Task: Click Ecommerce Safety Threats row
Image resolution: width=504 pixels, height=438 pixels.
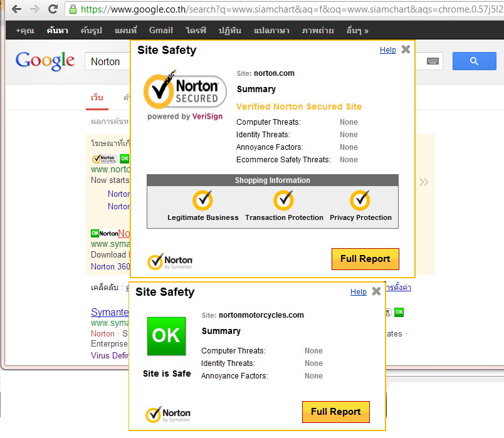Action: 297,160
